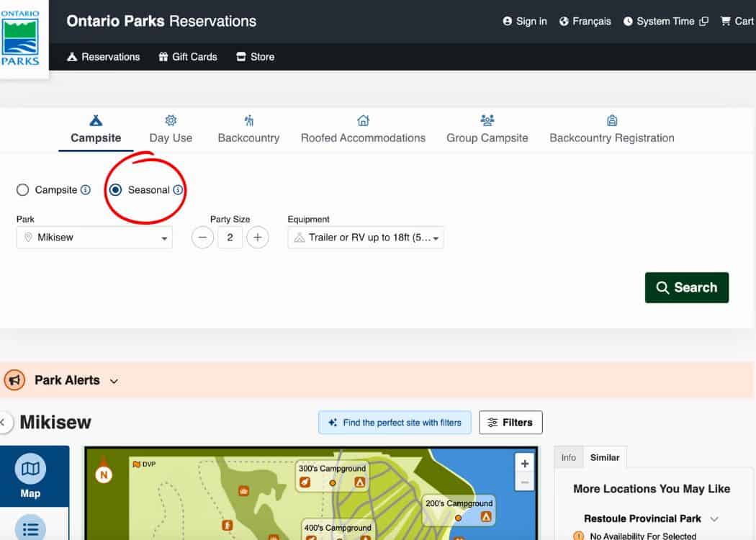The image size is (756, 540).
Task: Decrease party size with minus button
Action: click(202, 237)
